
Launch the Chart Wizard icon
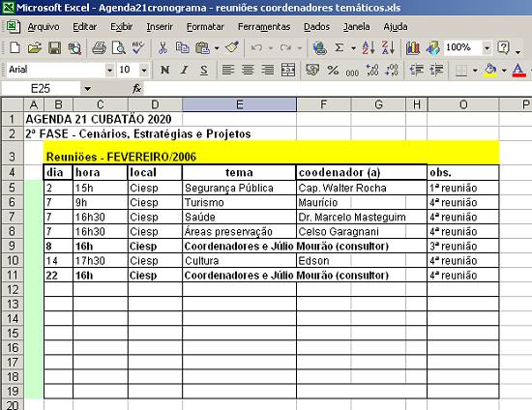413,47
